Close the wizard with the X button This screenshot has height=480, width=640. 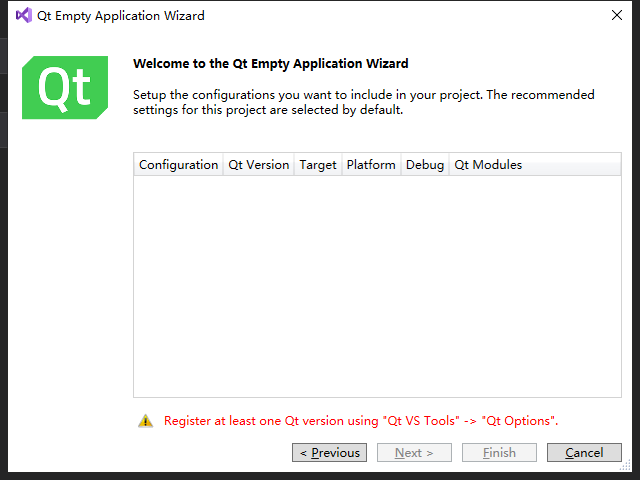click(617, 15)
